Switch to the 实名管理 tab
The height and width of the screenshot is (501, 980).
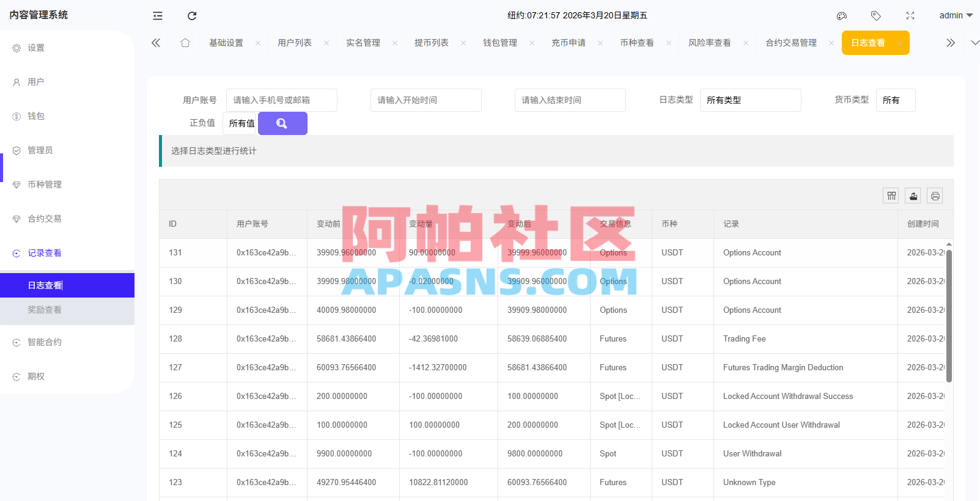[363, 43]
